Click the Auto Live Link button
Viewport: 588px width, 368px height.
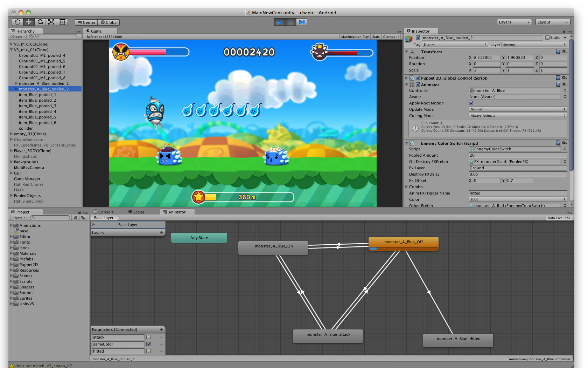[559, 218]
